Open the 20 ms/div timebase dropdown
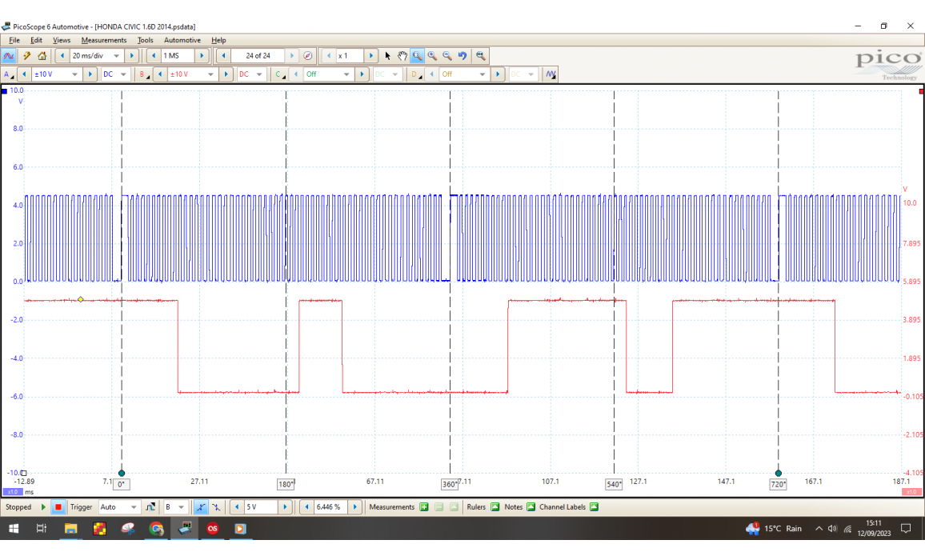This screenshot has width=925, height=560. point(116,56)
